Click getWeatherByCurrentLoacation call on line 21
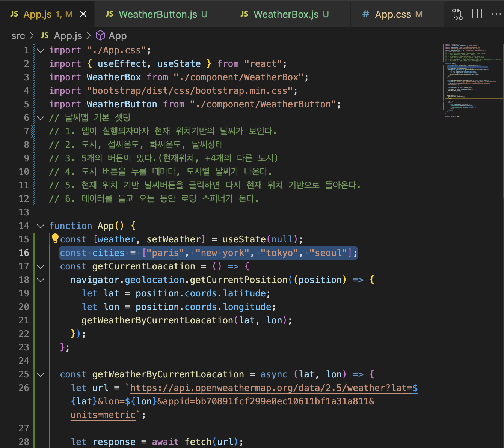Image resolution: width=504 pixels, height=448 pixels. (157, 320)
